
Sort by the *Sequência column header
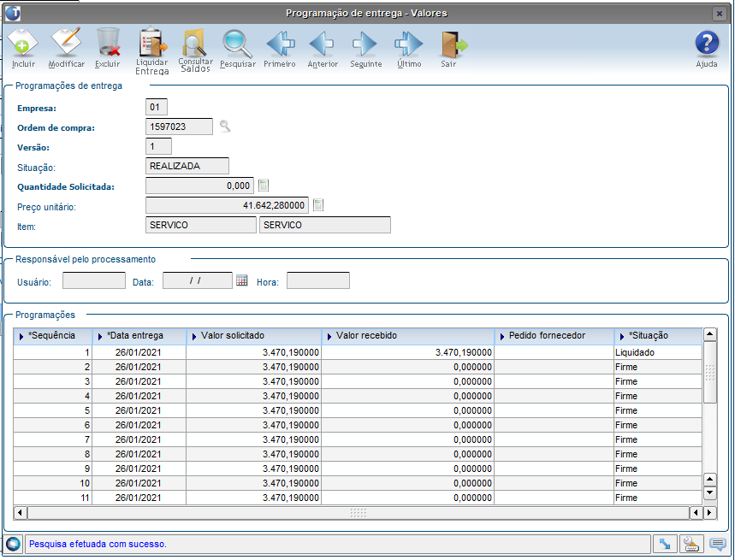tap(53, 336)
